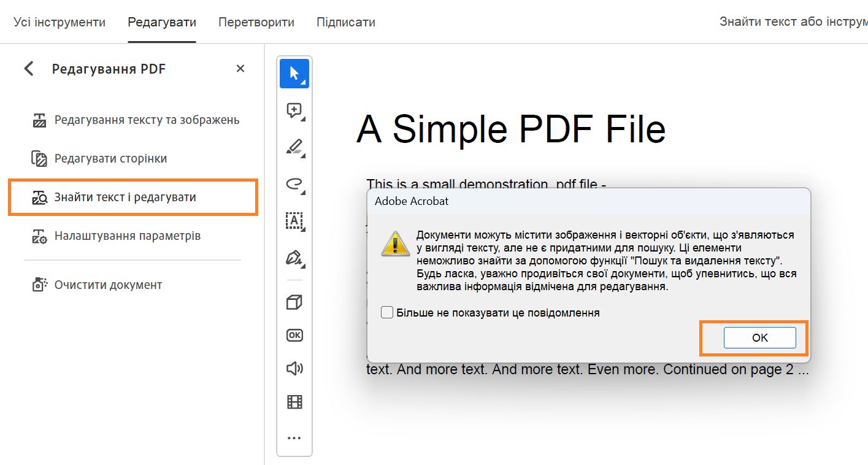868x465 pixels.
Task: Enable 'Більше не показувати це повідомлення'
Action: [x=386, y=312]
